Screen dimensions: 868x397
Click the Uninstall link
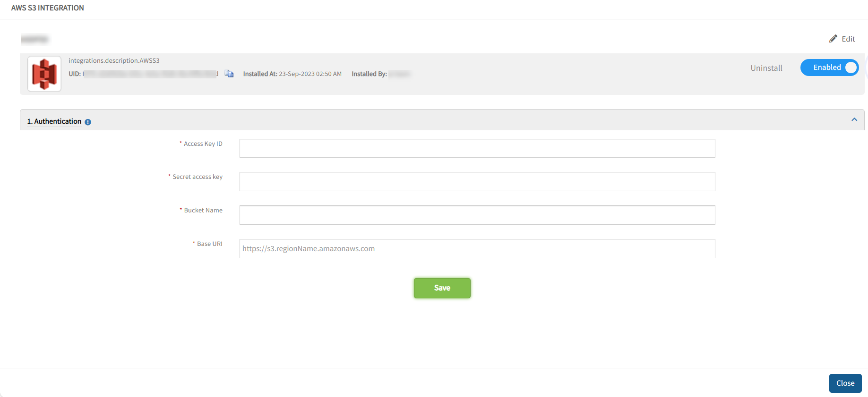click(x=766, y=68)
